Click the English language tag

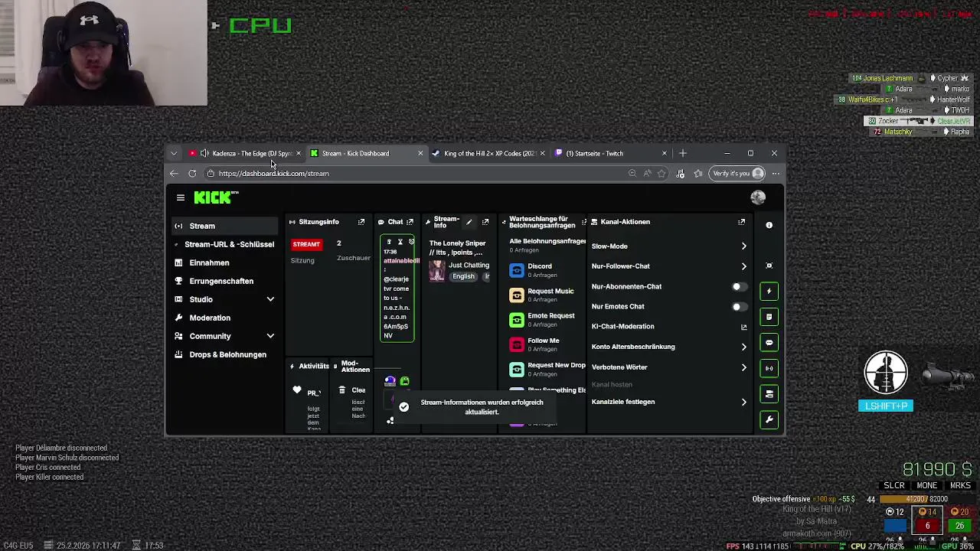pos(463,276)
